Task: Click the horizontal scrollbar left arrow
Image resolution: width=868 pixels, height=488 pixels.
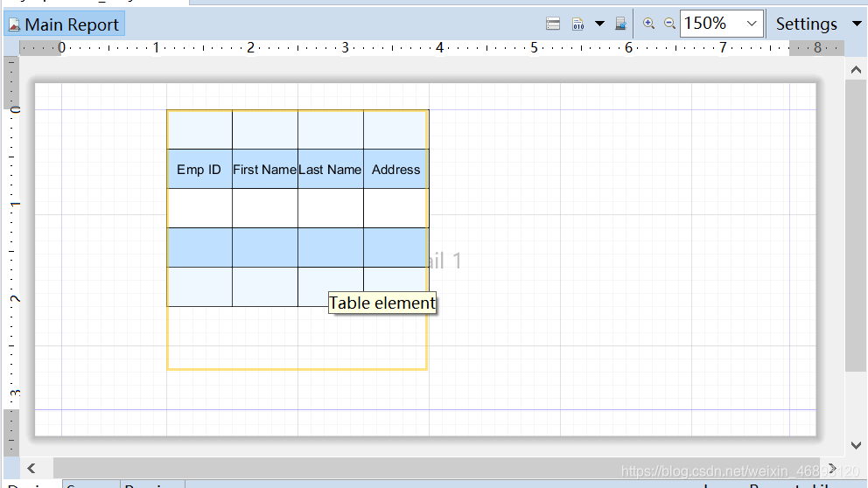Action: (x=31, y=469)
